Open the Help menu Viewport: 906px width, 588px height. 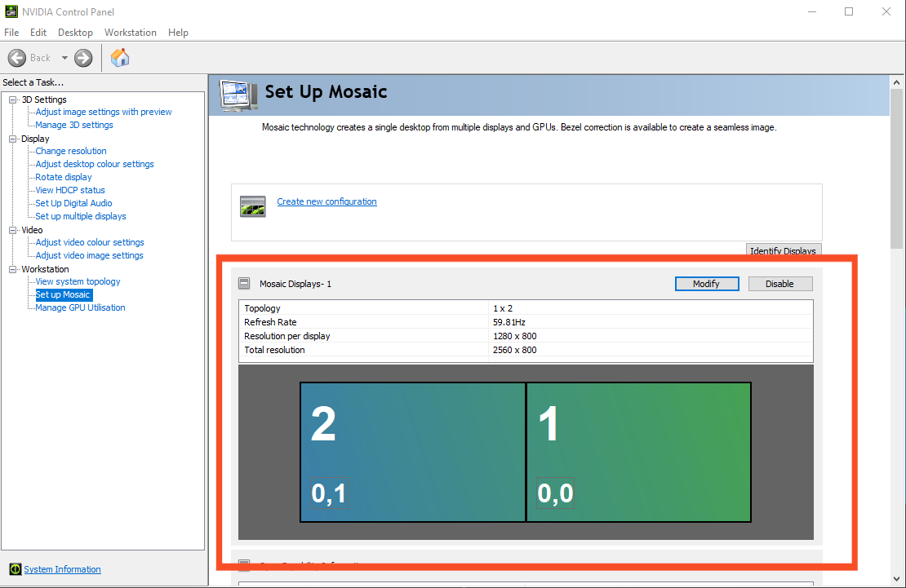[178, 33]
